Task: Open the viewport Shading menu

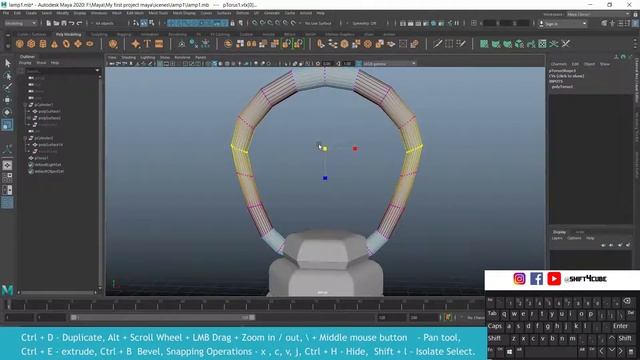Action: (128, 58)
